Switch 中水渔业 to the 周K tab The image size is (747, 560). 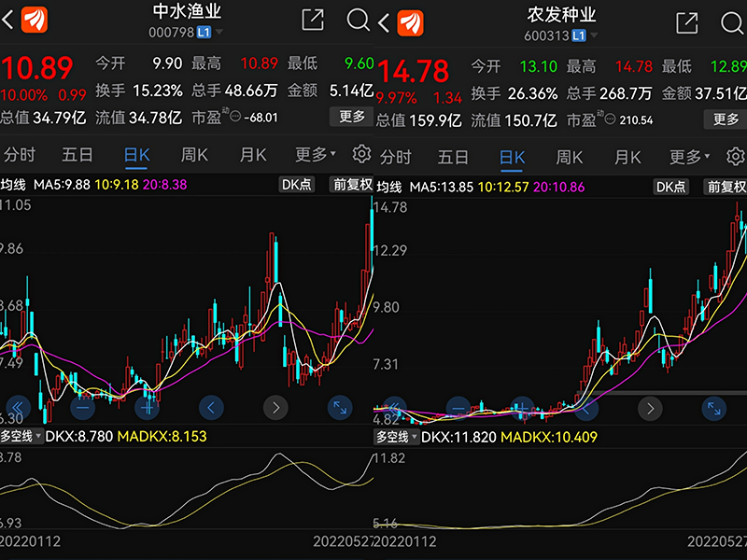coord(194,155)
